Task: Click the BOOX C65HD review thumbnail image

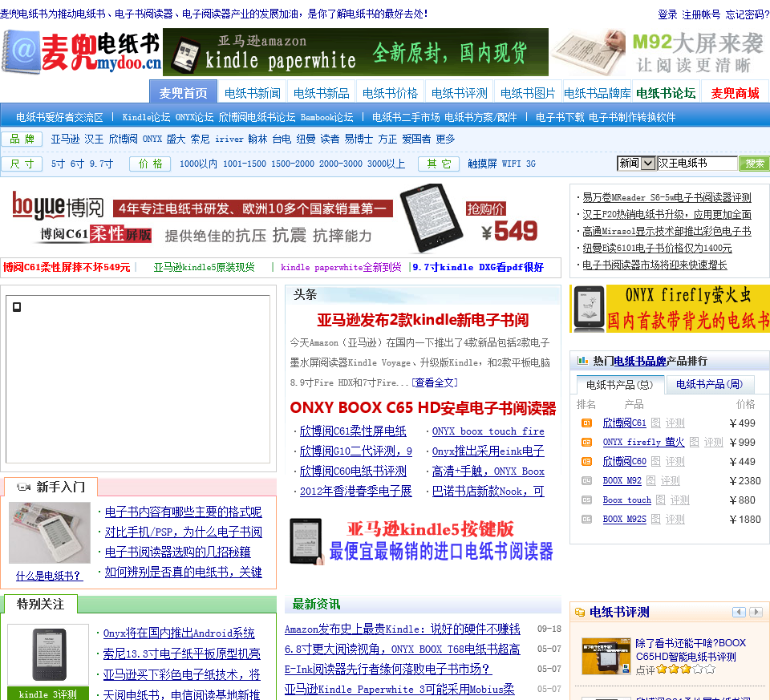Action: coord(606,657)
